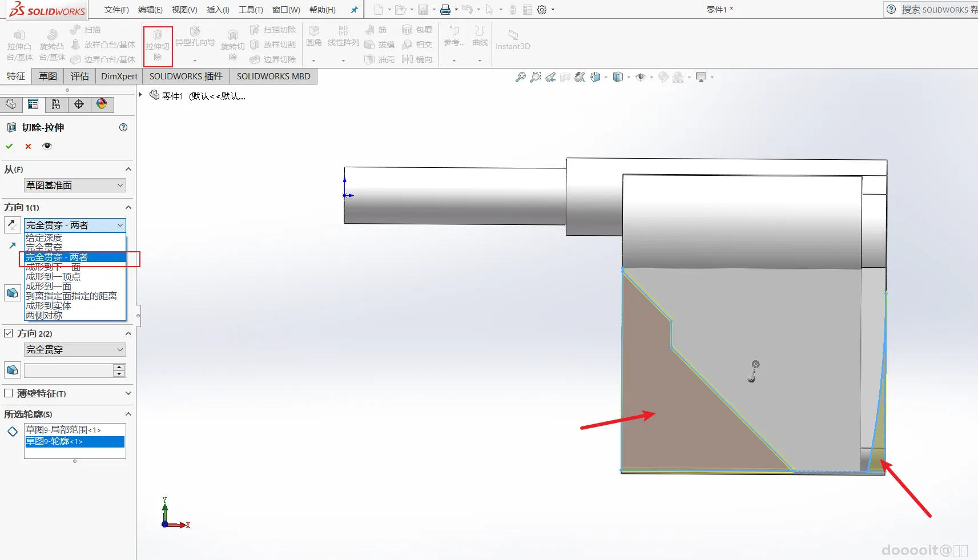Select the 旋转凸台/基体 revolve boss tool
Viewport: 978px width, 560px height.
tap(52, 46)
